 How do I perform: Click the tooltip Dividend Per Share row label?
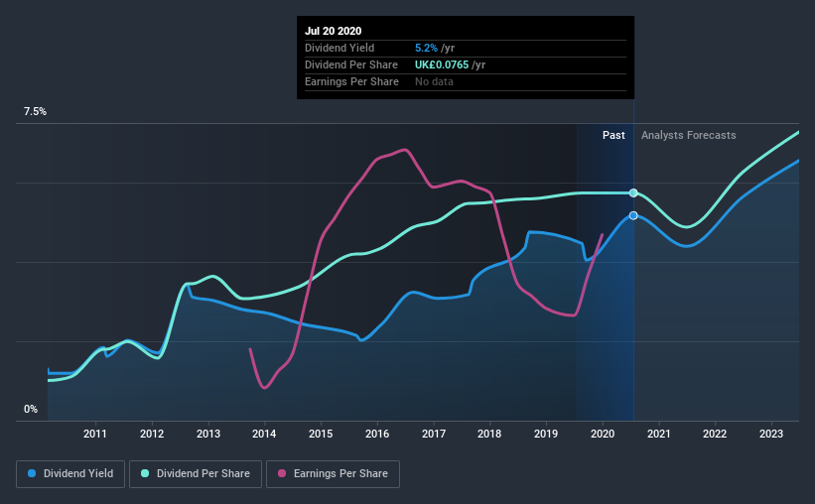(351, 64)
